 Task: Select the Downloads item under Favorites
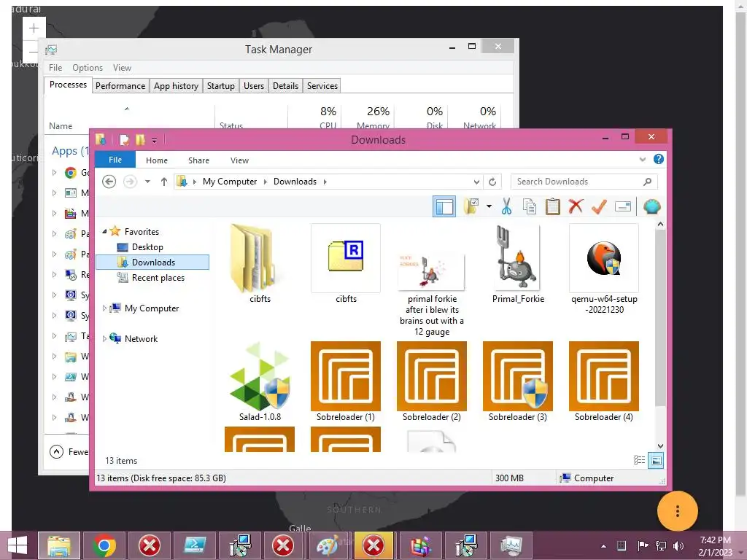153,262
